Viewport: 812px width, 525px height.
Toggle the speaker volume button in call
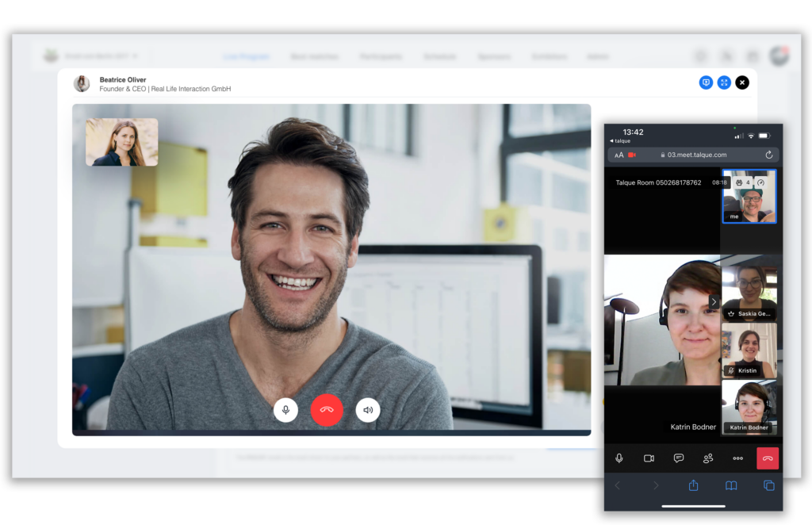click(368, 410)
